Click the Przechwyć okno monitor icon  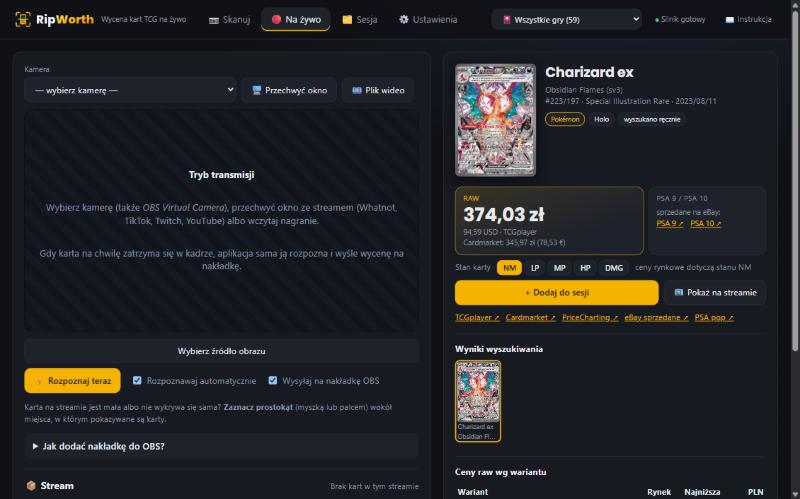(x=257, y=90)
